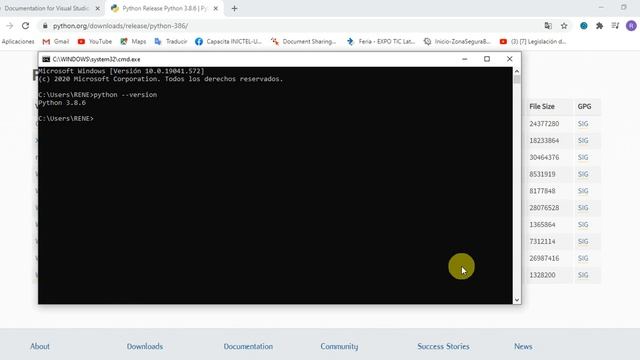Open the Documentation footer link

click(x=248, y=346)
